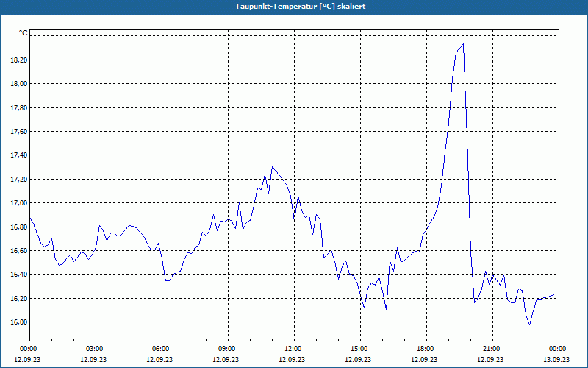Click the 16,20 y-axis value
This screenshot has height=368, width=588.
[21, 298]
